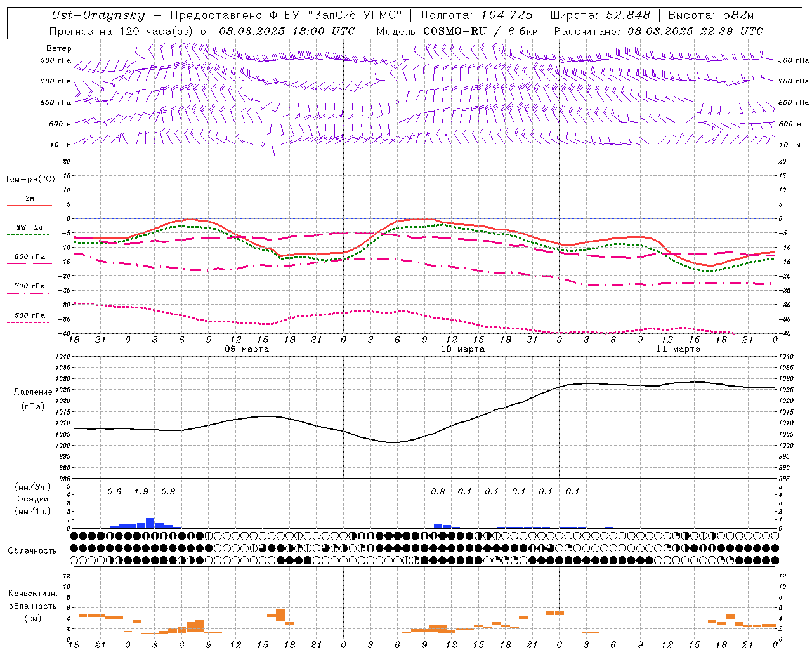Click the Конвективн. label
This screenshot has height=650, width=812.
tap(32, 594)
